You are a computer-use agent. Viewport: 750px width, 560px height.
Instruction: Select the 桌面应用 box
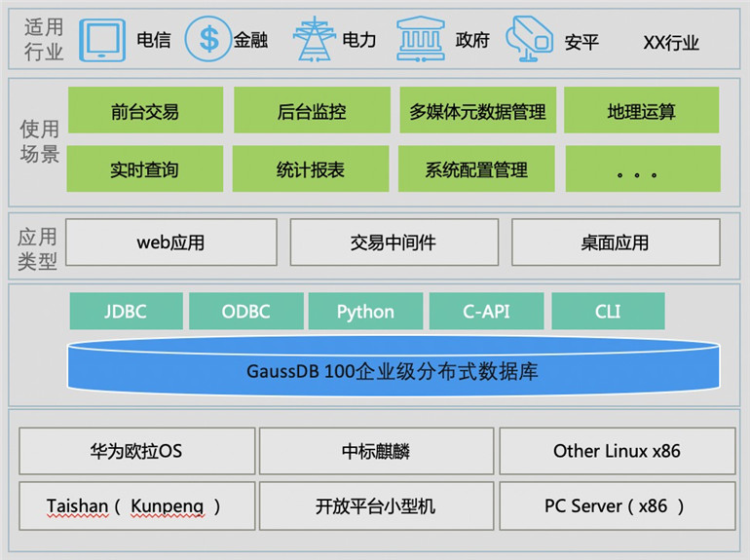pyautogui.click(x=616, y=242)
